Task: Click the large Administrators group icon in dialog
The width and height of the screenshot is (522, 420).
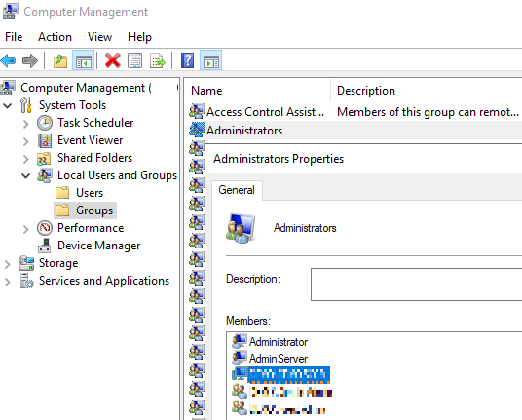Action: pos(241,228)
